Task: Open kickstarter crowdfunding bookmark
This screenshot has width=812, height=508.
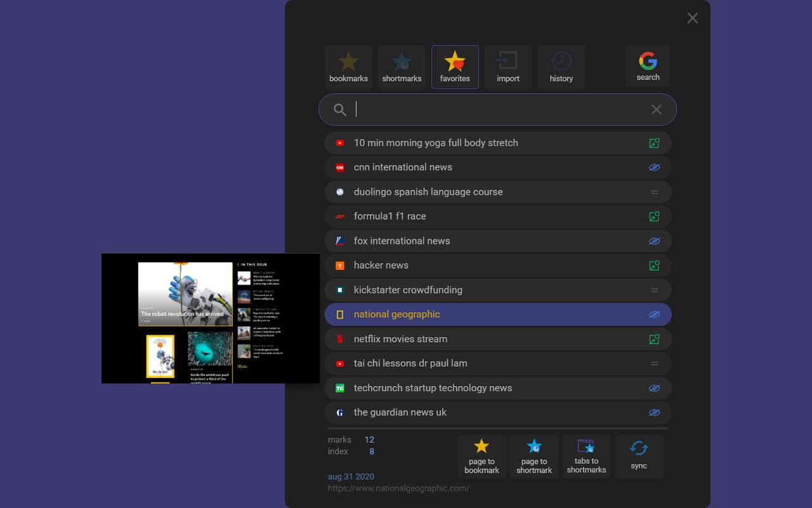Action: pyautogui.click(x=498, y=290)
